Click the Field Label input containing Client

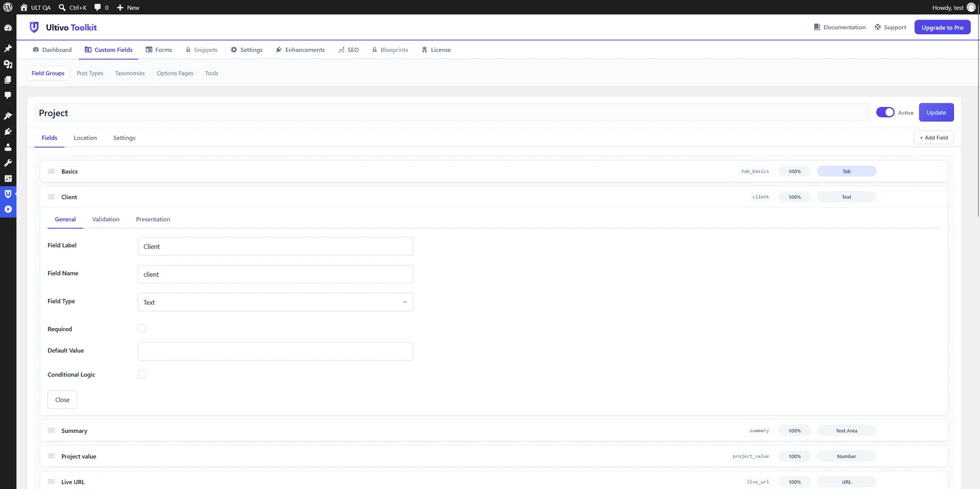(x=276, y=247)
